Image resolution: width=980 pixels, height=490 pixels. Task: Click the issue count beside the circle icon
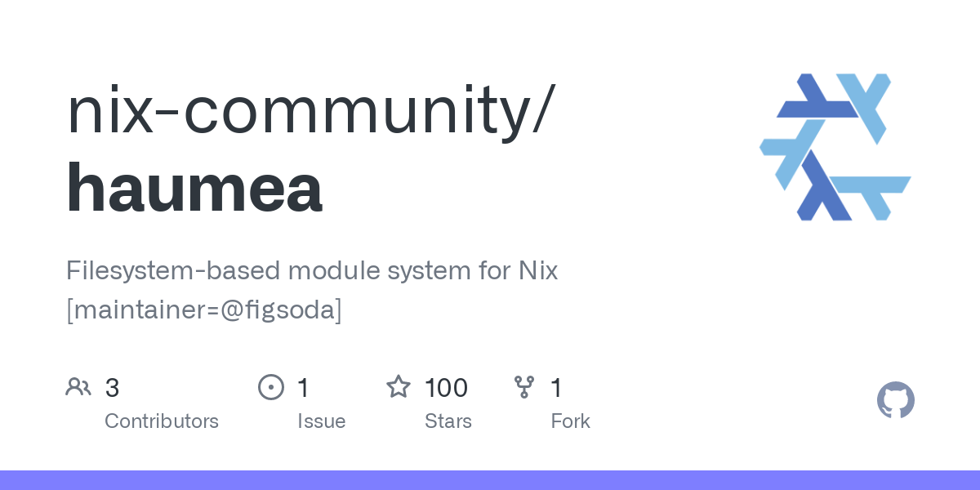click(303, 387)
